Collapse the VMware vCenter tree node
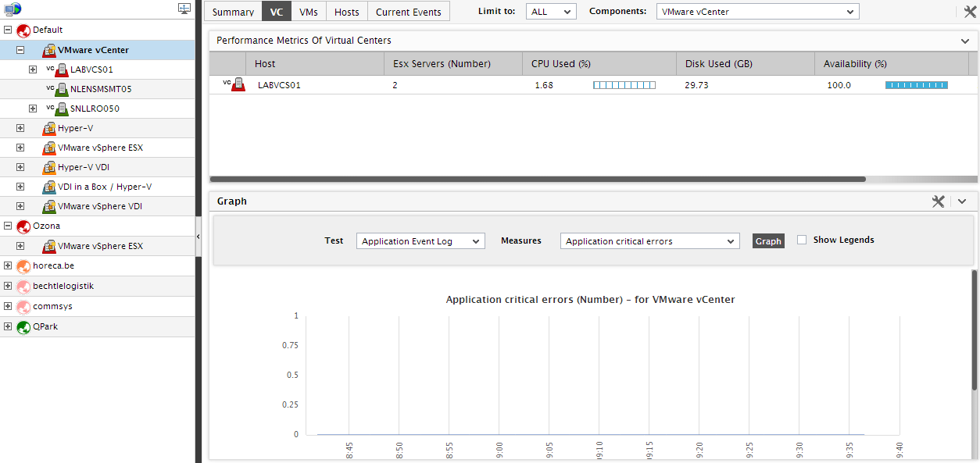 coord(20,50)
